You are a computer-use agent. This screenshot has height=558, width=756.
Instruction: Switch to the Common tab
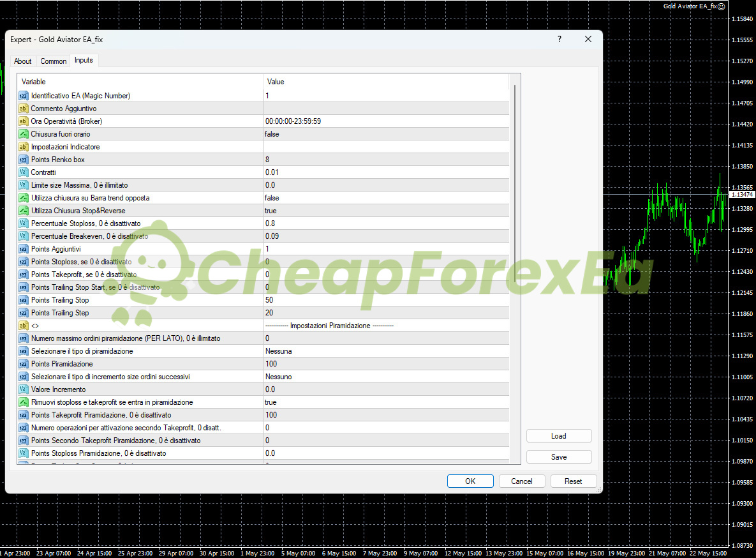pos(54,61)
